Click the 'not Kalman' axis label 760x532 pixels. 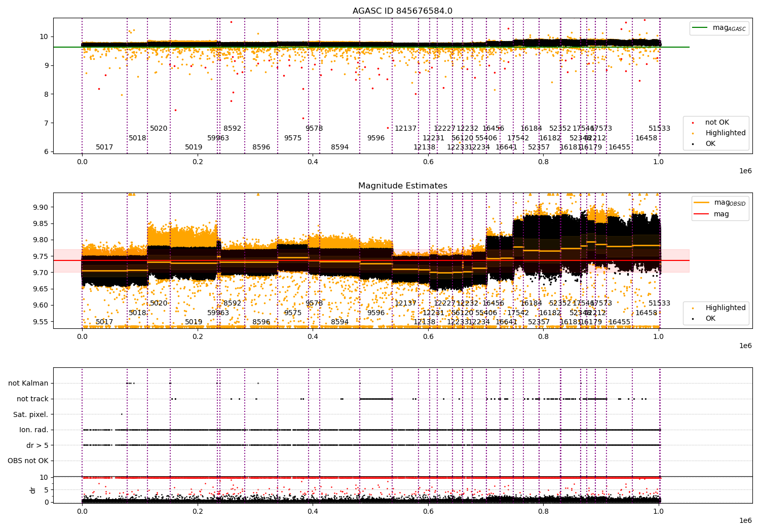28,384
